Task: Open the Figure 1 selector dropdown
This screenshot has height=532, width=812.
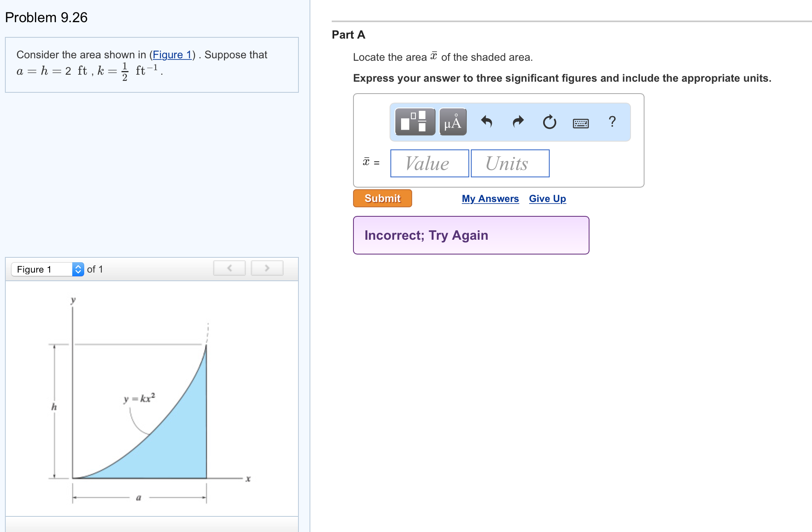Action: point(41,269)
